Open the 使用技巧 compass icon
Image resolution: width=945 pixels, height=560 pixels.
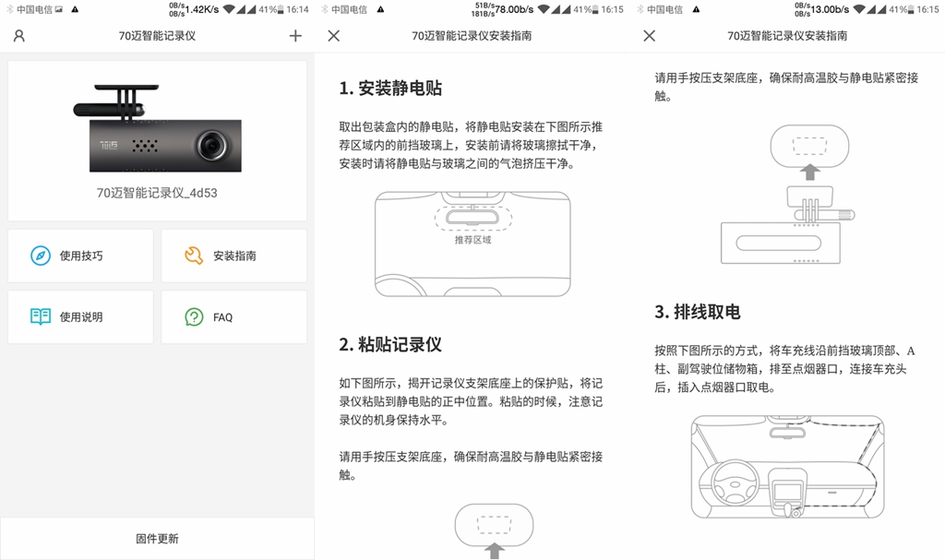(x=41, y=256)
